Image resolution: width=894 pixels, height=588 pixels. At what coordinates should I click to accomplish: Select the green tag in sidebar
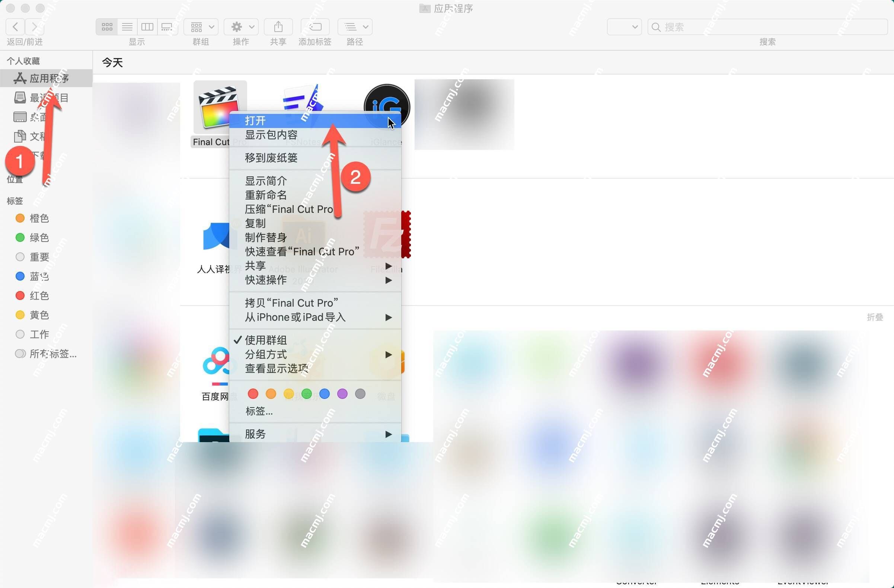[46, 238]
